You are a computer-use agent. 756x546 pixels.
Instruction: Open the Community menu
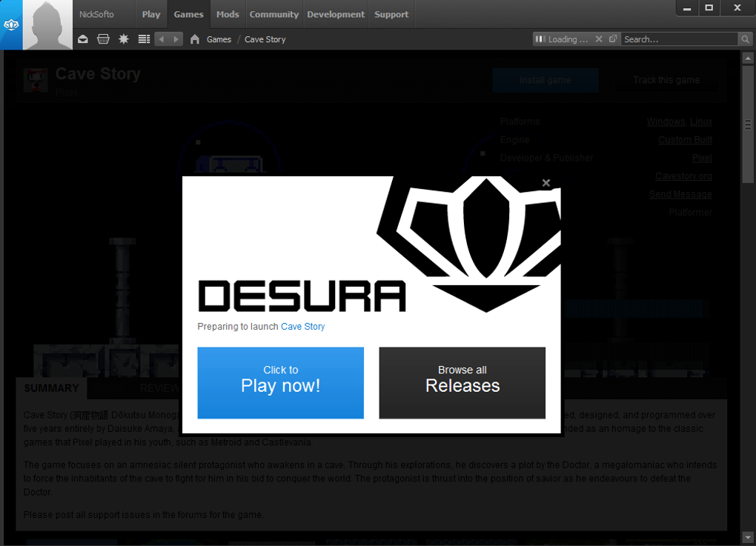(273, 15)
